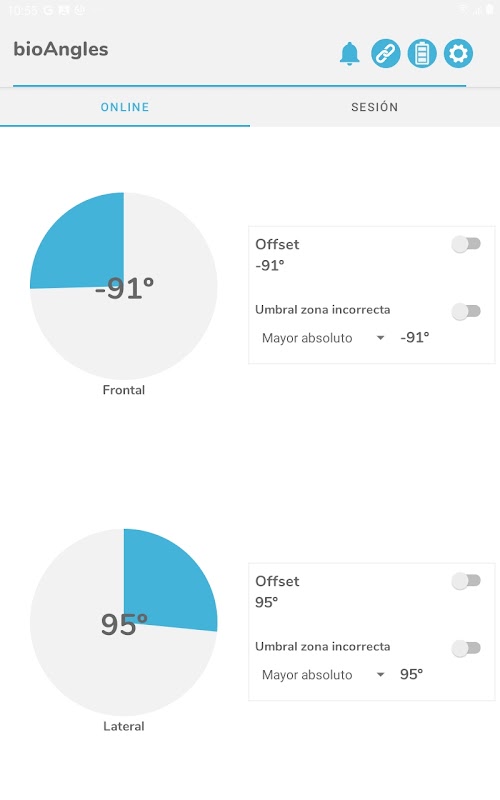Tap the Frontal Offset value -91°
This screenshot has width=500, height=800.
270,265
